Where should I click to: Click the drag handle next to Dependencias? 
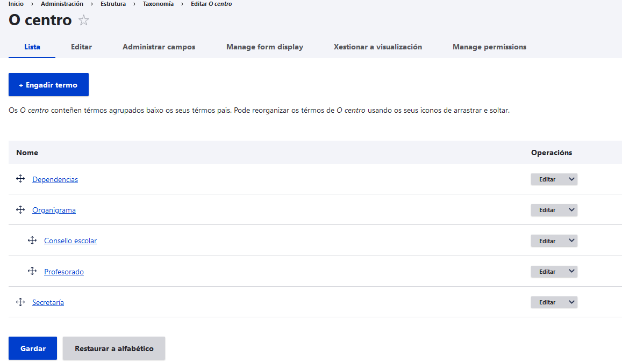(x=20, y=179)
